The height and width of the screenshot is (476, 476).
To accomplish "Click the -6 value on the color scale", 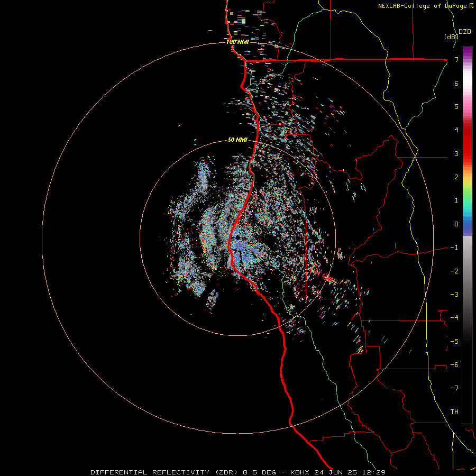I will click(454, 364).
